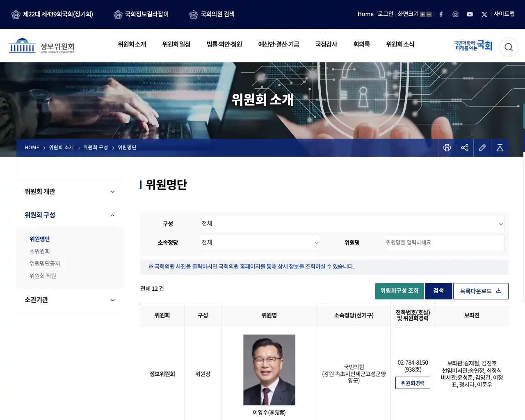Open the Instagram icon link
This screenshot has height=420, width=525.
click(455, 14)
